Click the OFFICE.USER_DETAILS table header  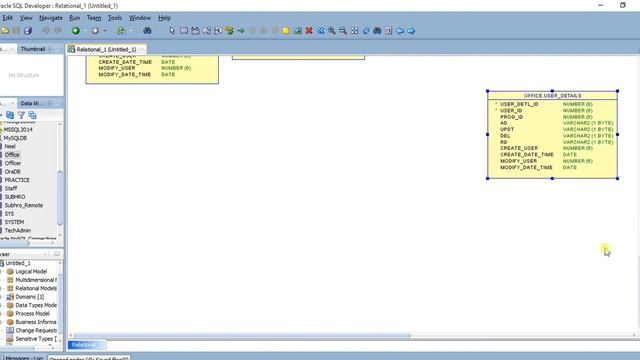pyautogui.click(x=552, y=96)
